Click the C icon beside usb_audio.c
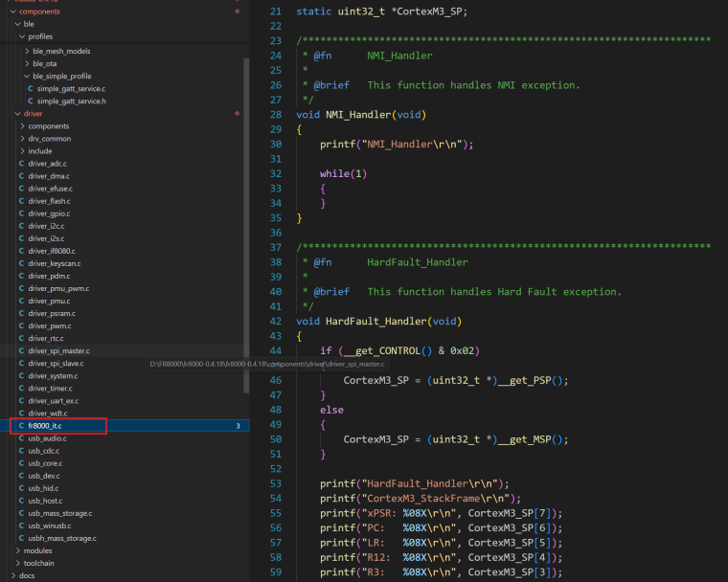The width and height of the screenshot is (728, 582). coord(21,437)
